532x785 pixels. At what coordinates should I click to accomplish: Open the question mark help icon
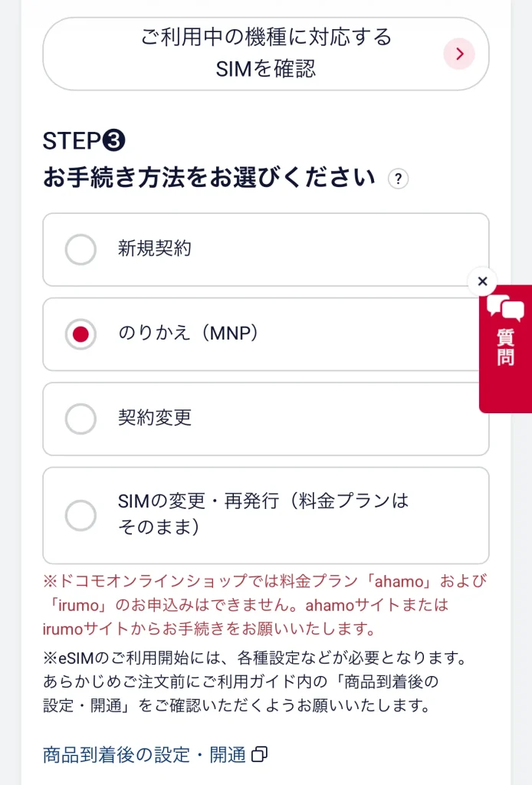(x=398, y=179)
